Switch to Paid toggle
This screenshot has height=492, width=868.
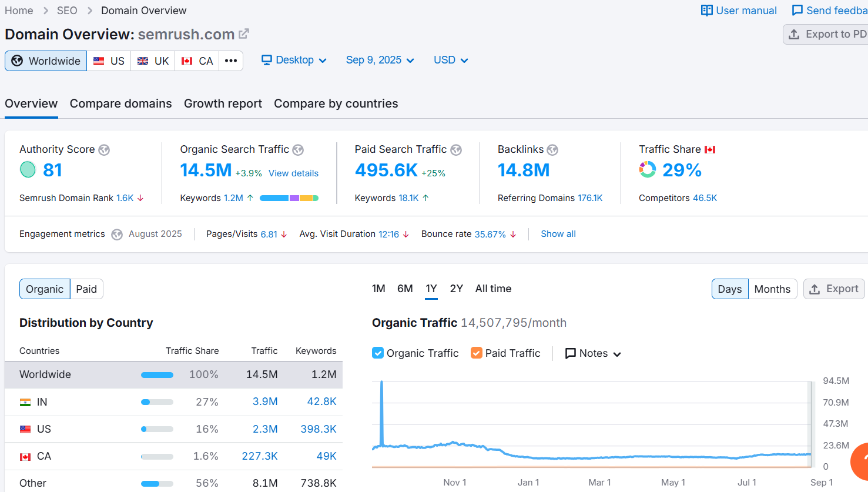coord(86,289)
